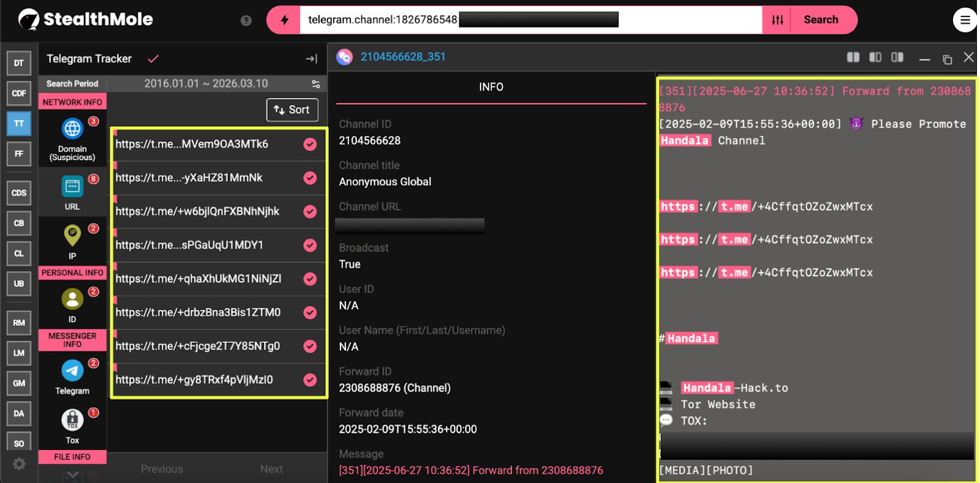Select the ID personal info icon

72,299
